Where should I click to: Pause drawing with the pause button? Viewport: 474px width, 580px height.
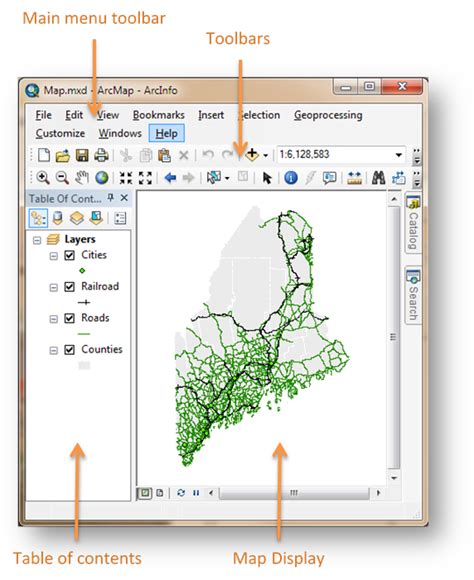196,493
